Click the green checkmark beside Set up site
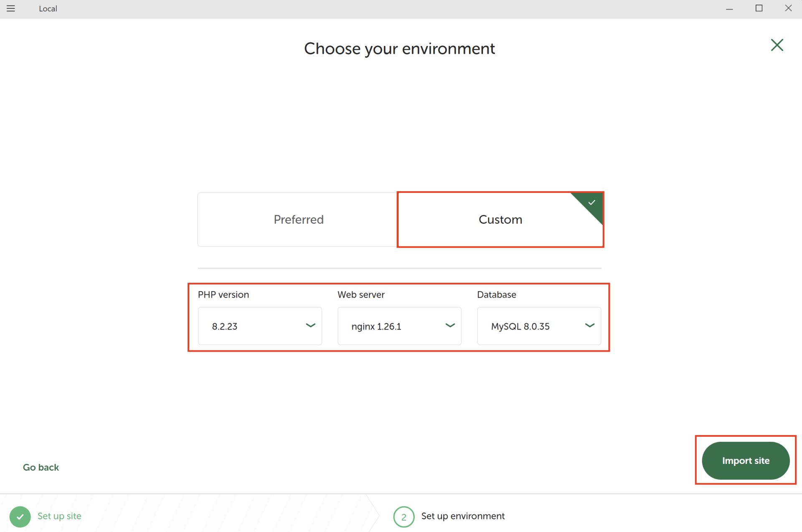 pyautogui.click(x=20, y=517)
